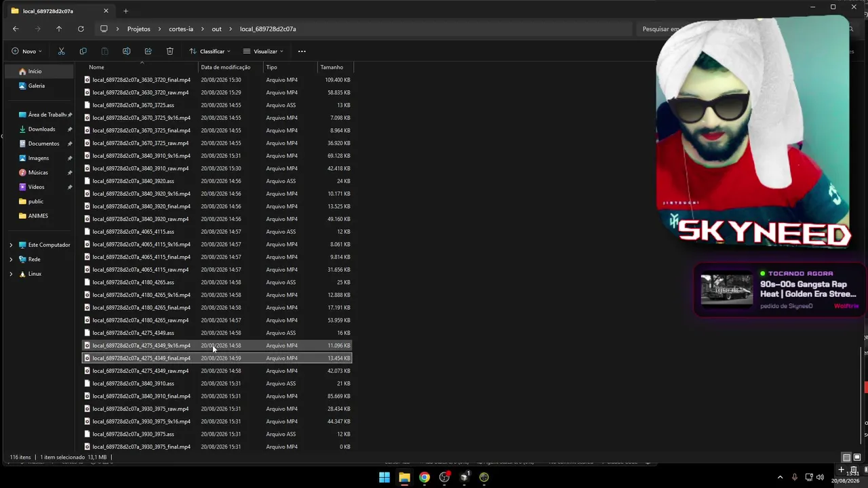Select file local_689728d2c07a_3630_3720_final.mp4
The image size is (868, 488).
pos(217,80)
